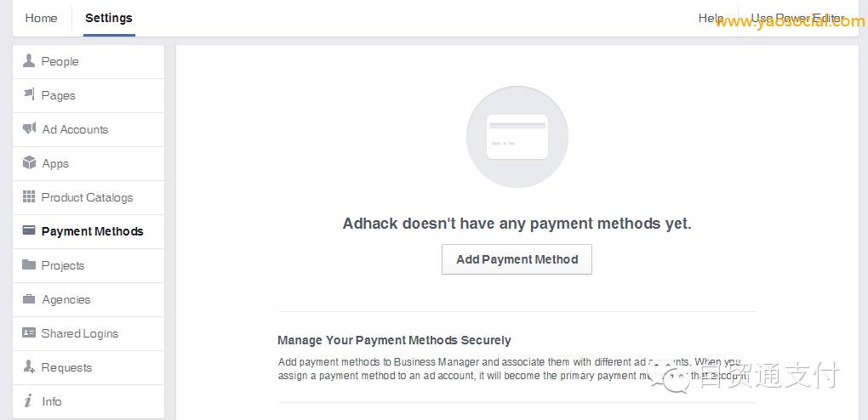
Task: Click the People person icon in sidebar
Action: [x=29, y=61]
